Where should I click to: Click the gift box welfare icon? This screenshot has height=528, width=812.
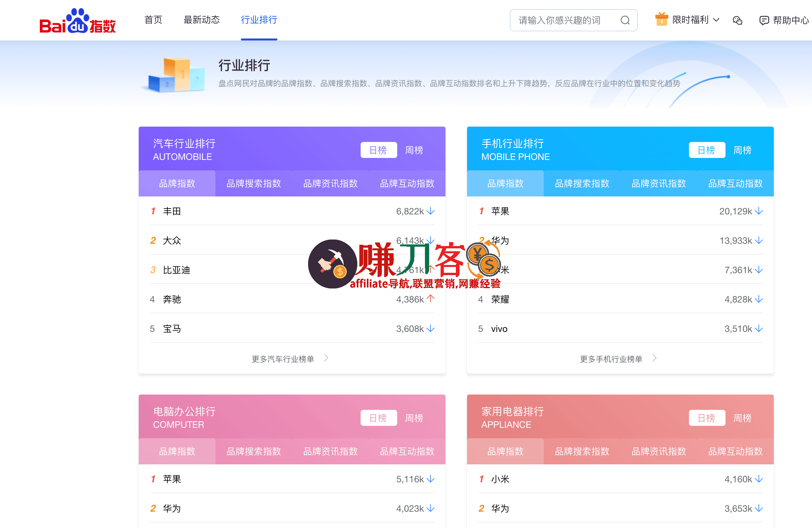(x=661, y=20)
